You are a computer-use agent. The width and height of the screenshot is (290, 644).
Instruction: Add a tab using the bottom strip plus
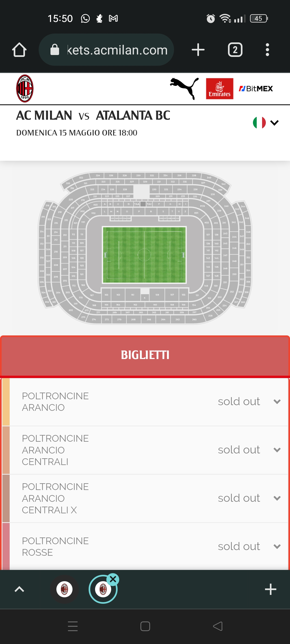(x=270, y=589)
